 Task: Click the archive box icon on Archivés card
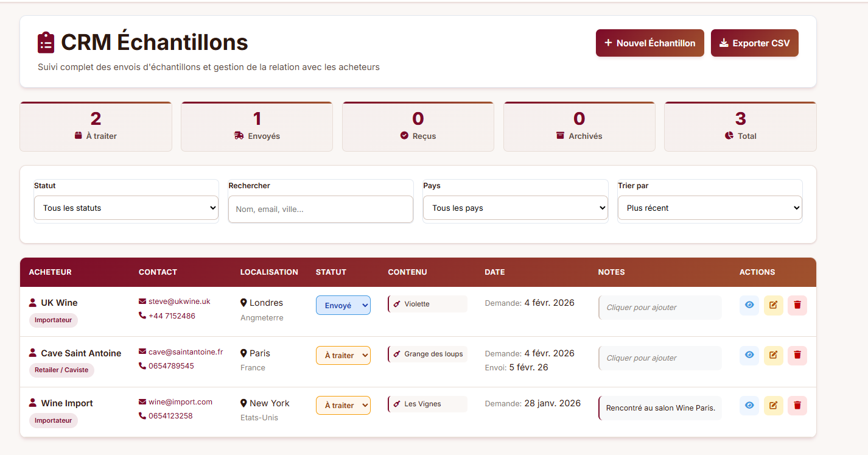tap(559, 136)
